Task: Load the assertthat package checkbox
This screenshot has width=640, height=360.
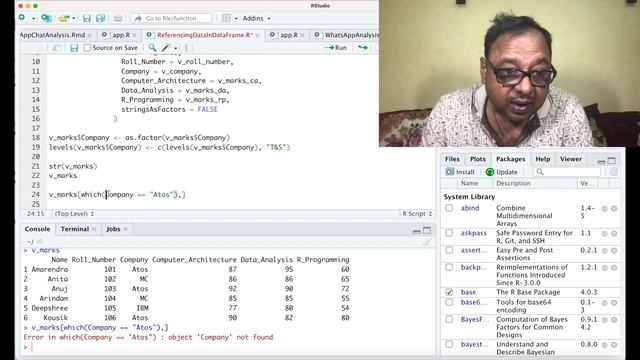Action: click(x=449, y=250)
